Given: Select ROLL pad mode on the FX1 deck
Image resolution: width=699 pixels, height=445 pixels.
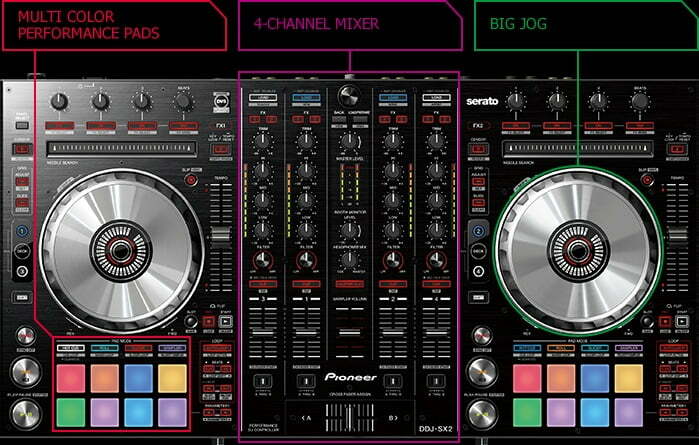Looking at the screenshot, I should [105, 348].
